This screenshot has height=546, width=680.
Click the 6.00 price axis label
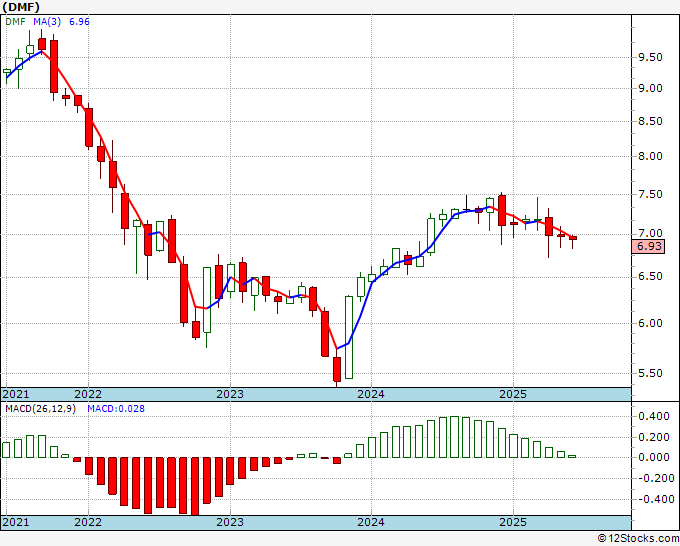click(x=650, y=323)
